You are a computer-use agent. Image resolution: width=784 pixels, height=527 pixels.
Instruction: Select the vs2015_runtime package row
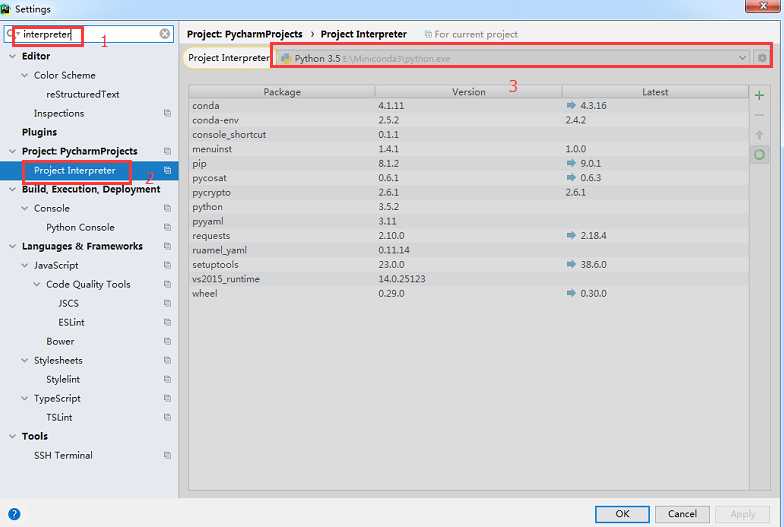[468, 279]
